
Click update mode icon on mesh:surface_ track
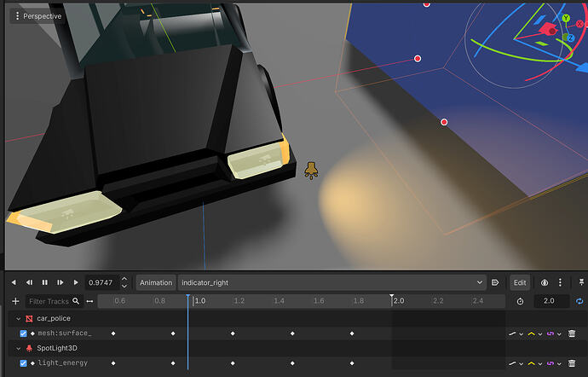pyautogui.click(x=512, y=333)
